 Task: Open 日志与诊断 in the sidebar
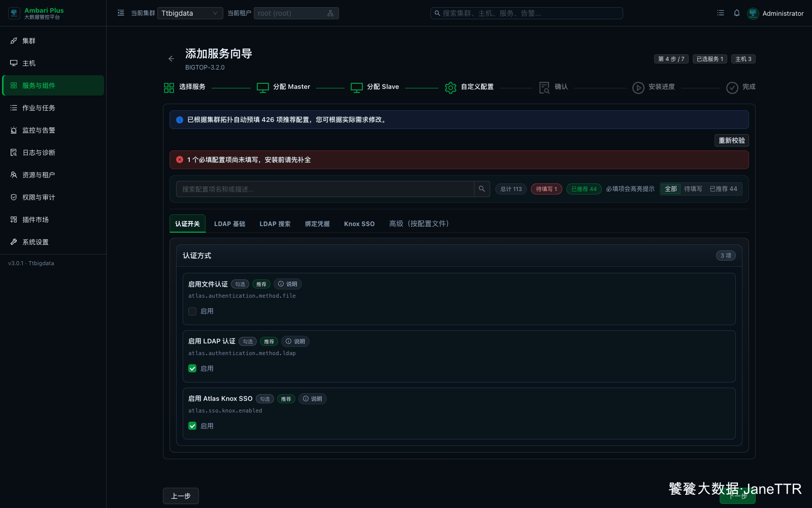pyautogui.click(x=53, y=152)
